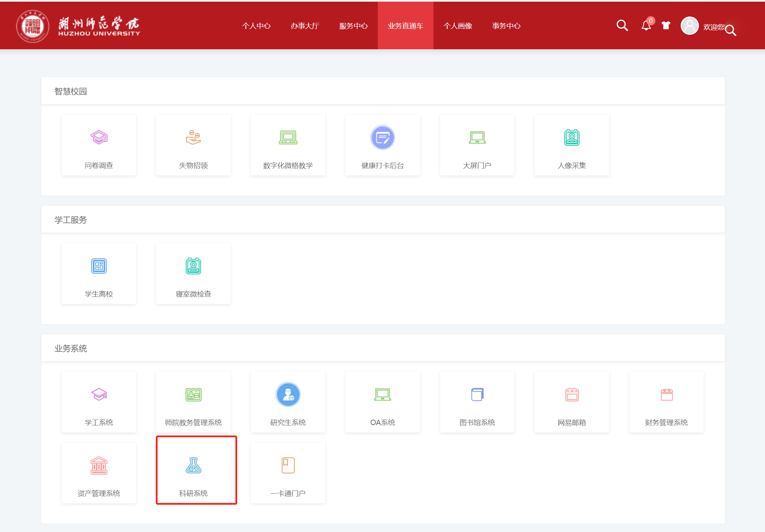Select the 办事大厅 navigation tab
765x532 pixels.
click(x=305, y=26)
